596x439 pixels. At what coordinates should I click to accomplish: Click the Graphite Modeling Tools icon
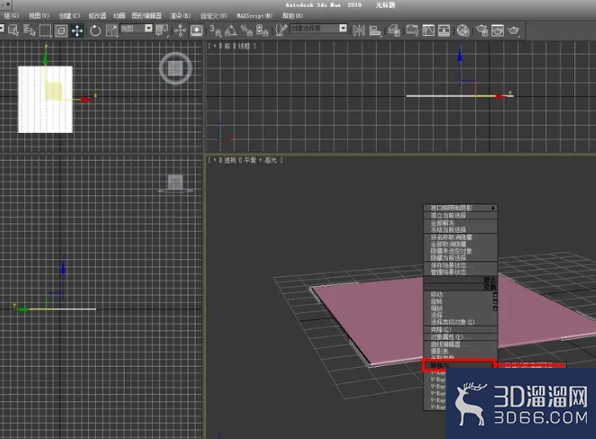pos(412,31)
